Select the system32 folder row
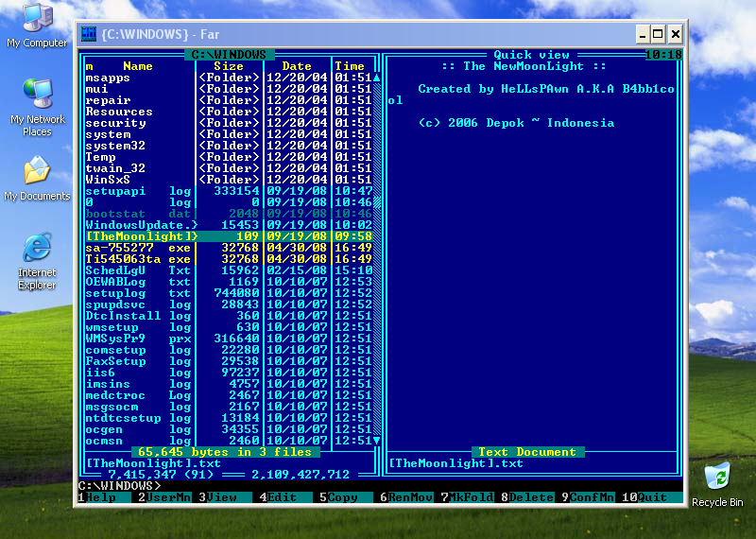Image resolution: width=756 pixels, height=539 pixels. [x=229, y=146]
